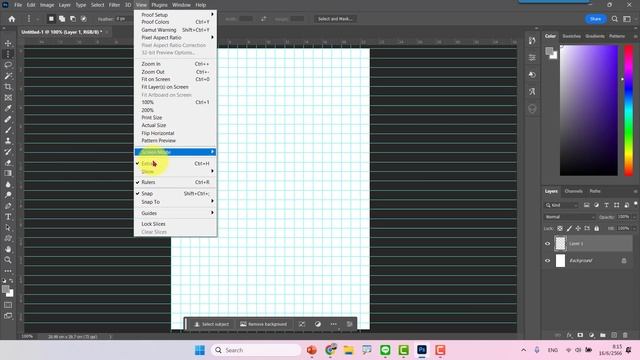Select the Eraser tool
The width and height of the screenshot is (640, 360).
(8, 162)
